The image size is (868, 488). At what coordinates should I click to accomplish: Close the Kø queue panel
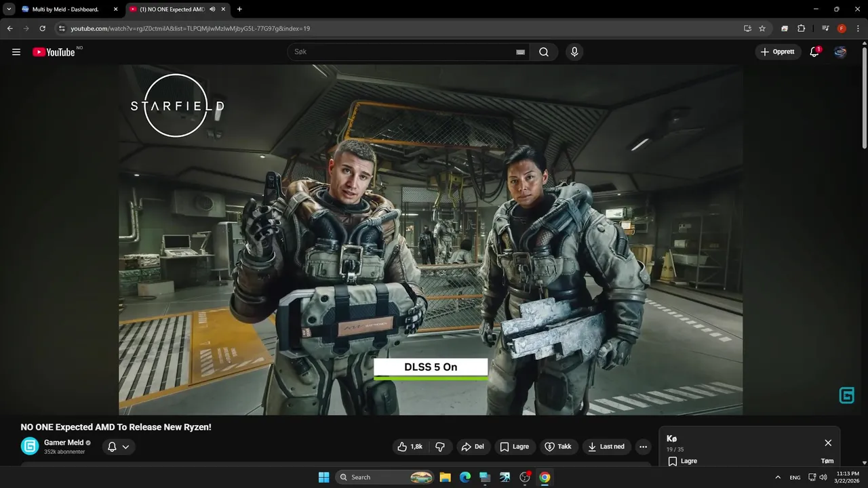[828, 443]
